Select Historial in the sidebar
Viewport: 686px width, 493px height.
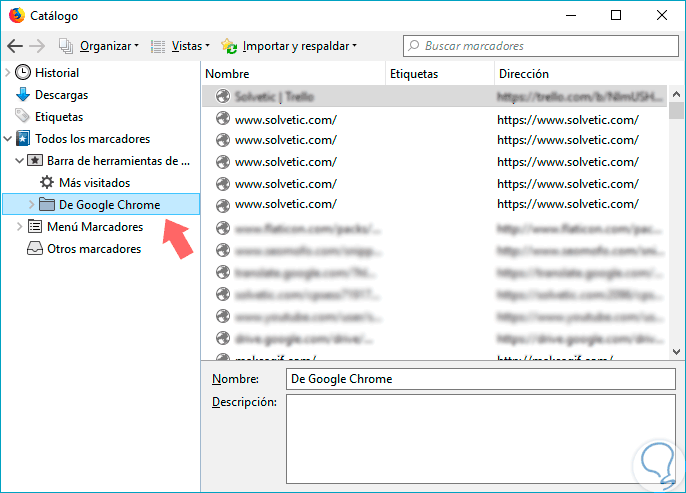click(x=57, y=73)
